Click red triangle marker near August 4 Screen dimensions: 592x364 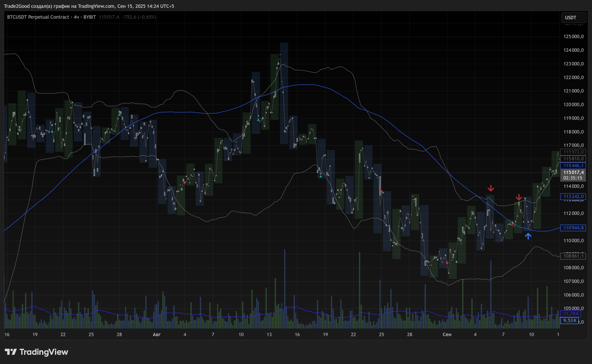point(185,182)
